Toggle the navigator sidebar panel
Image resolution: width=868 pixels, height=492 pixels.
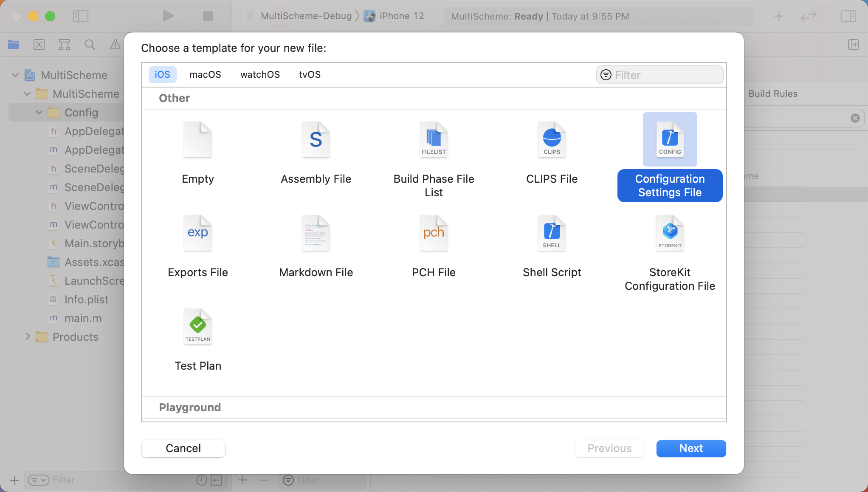pos(80,16)
